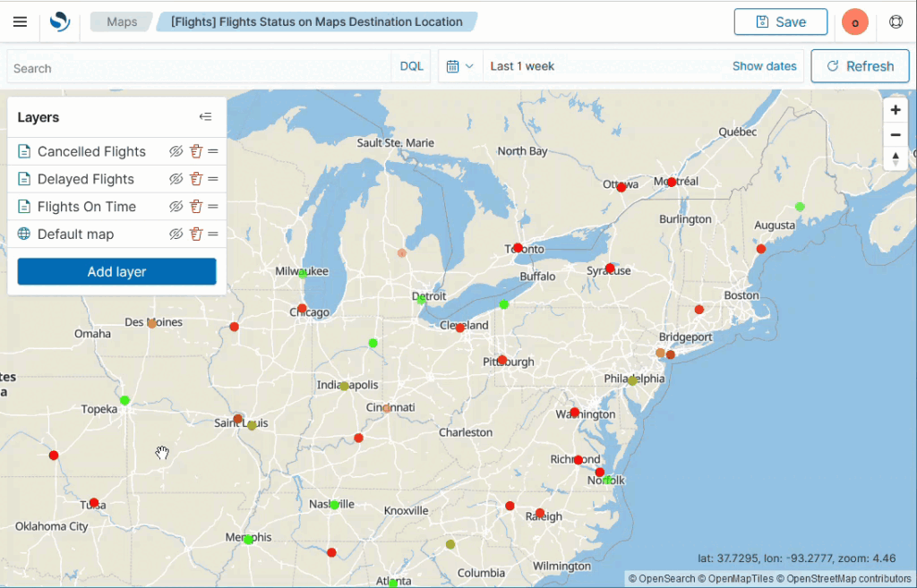This screenshot has height=588, width=917.
Task: Save the map
Action: click(x=781, y=22)
